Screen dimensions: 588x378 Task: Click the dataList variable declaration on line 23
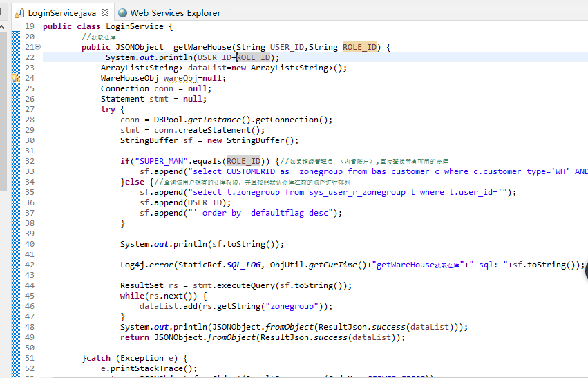(207, 68)
